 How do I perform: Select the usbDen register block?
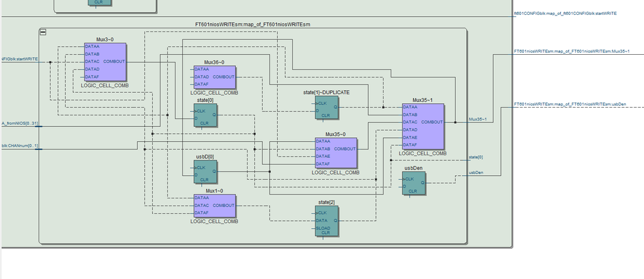[414, 183]
